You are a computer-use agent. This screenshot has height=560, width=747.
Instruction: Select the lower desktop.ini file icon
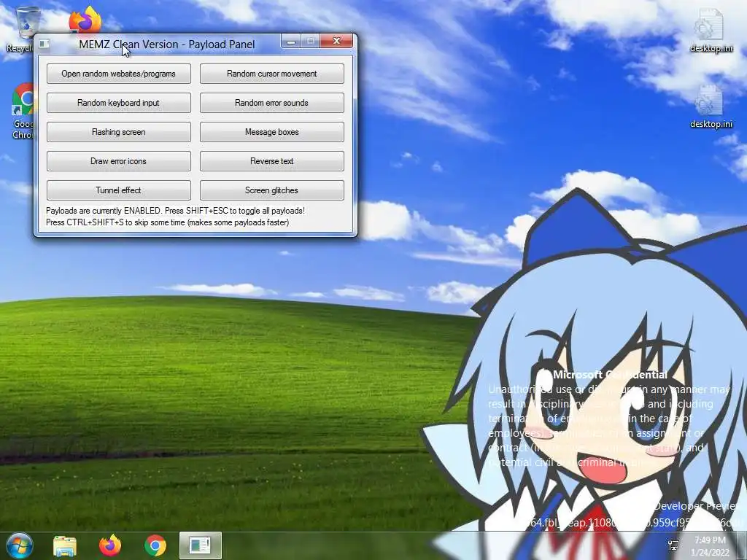[711, 106]
